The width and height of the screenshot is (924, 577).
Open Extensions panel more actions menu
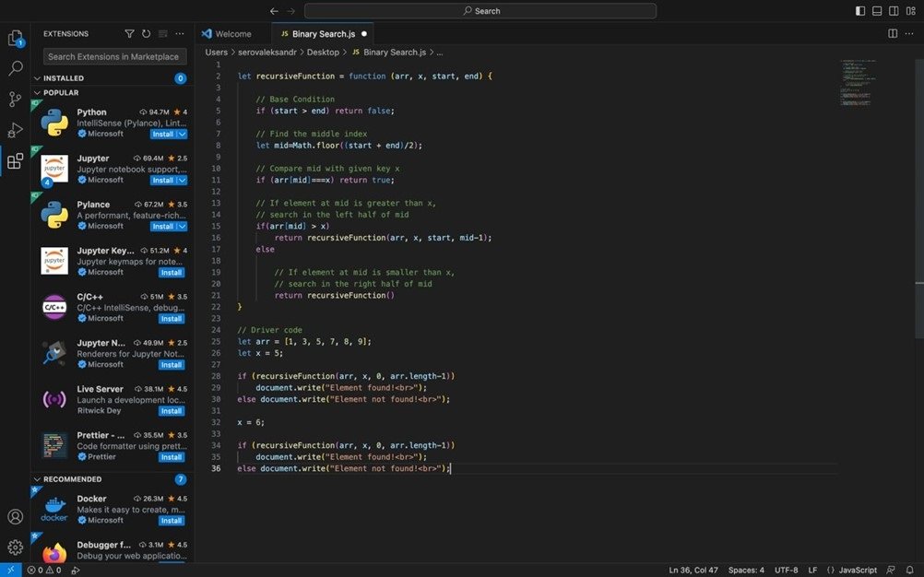pyautogui.click(x=180, y=33)
